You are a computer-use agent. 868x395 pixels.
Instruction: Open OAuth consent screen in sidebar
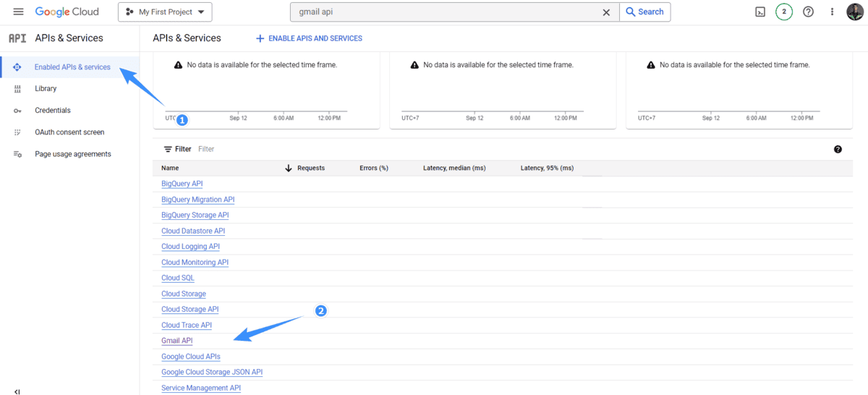(69, 132)
